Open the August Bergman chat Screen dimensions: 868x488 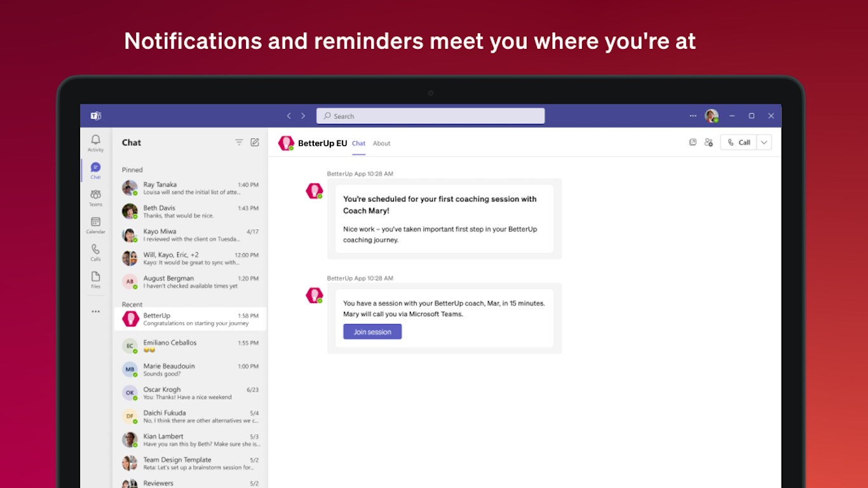click(x=190, y=282)
